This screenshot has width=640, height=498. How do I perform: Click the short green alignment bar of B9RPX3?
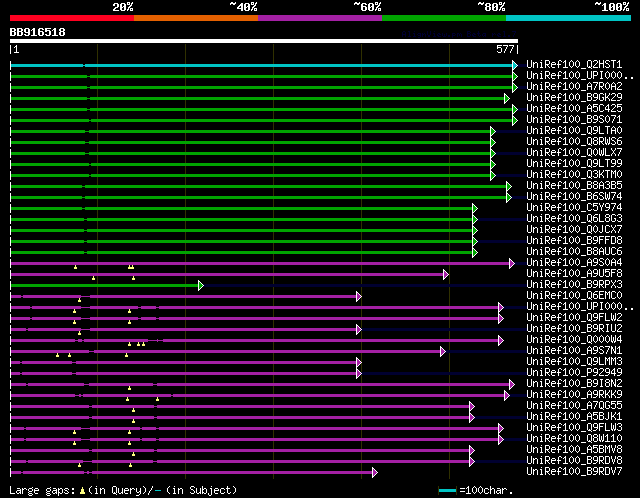[104, 286]
